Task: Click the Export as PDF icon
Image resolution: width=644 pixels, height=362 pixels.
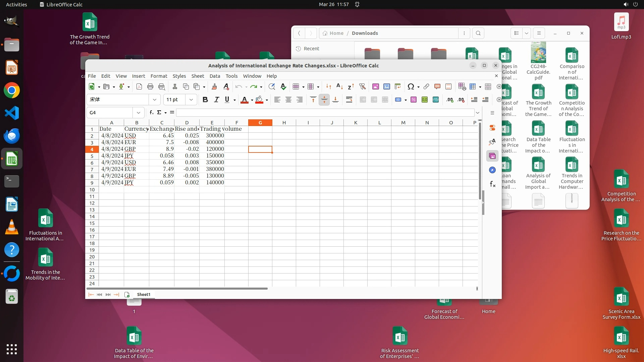Action: point(139,86)
